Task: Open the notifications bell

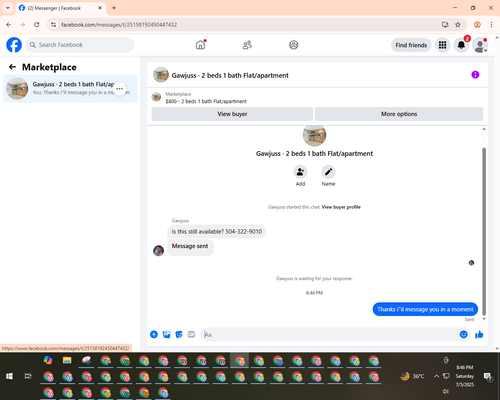Action: [x=461, y=45]
